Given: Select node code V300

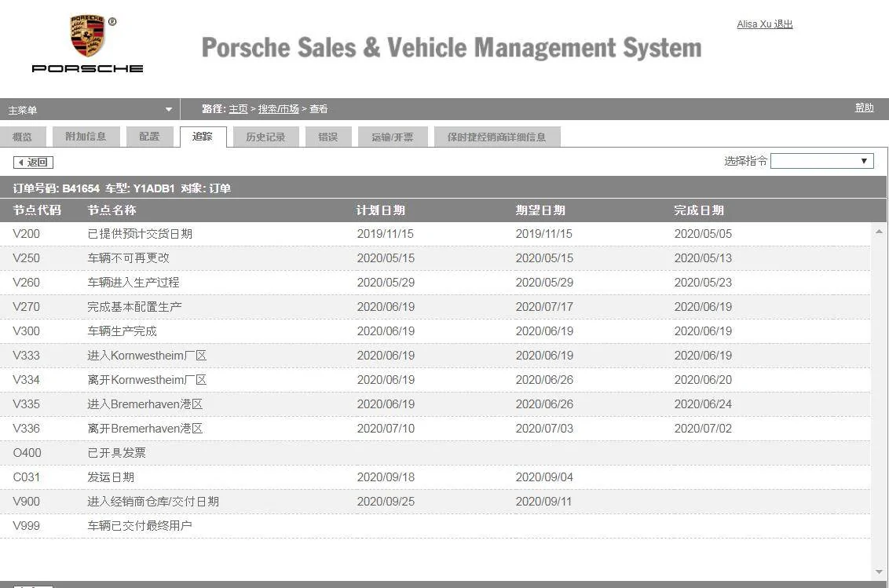Looking at the screenshot, I should point(26,331).
